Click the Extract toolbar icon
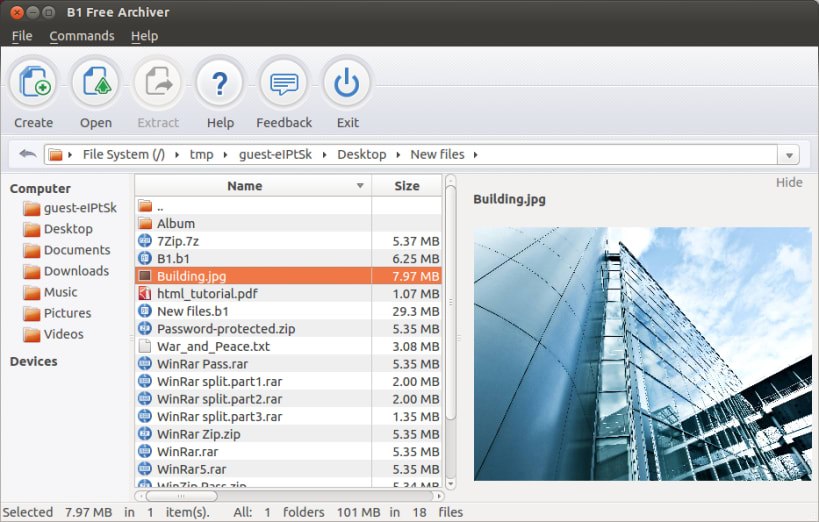 (x=158, y=84)
